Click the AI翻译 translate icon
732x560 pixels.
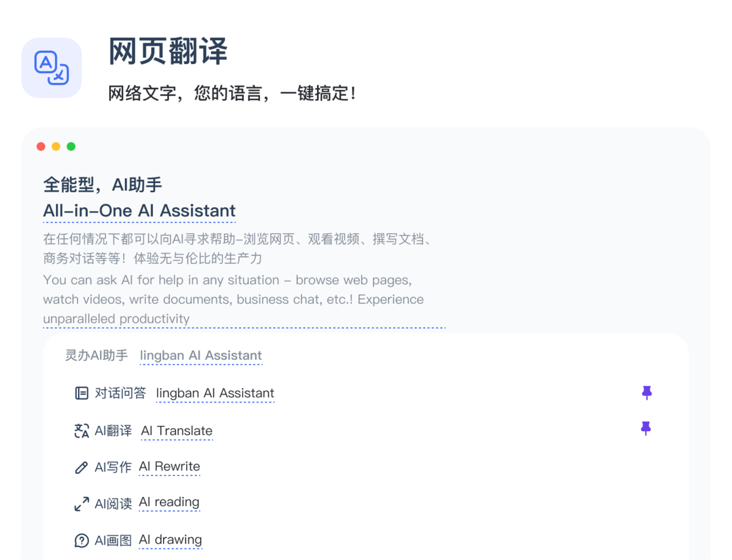(x=81, y=431)
